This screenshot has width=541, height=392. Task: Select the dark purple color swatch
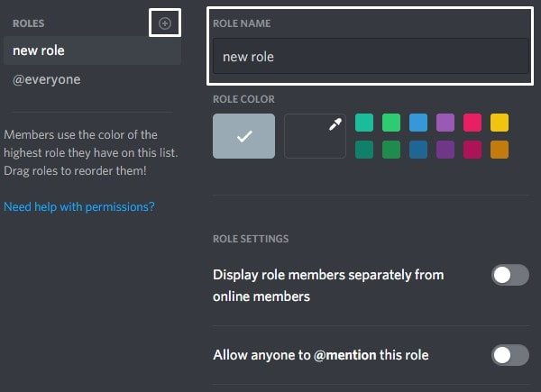click(x=445, y=150)
